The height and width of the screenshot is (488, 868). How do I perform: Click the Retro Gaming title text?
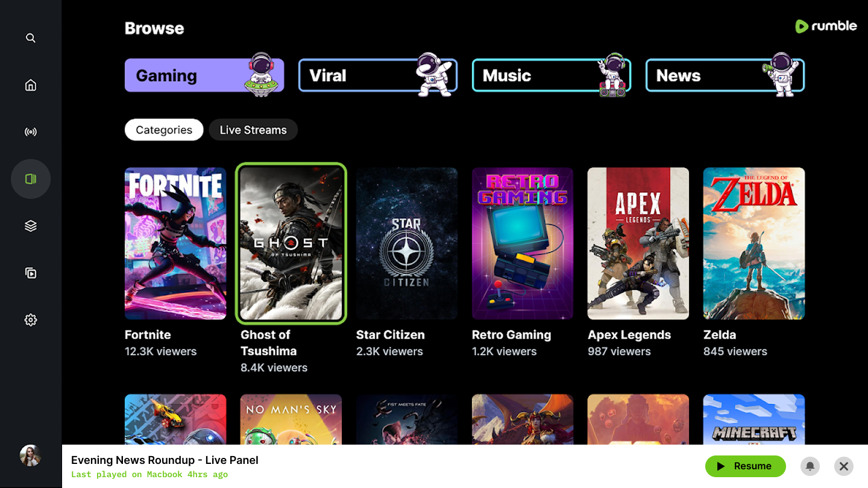point(512,335)
